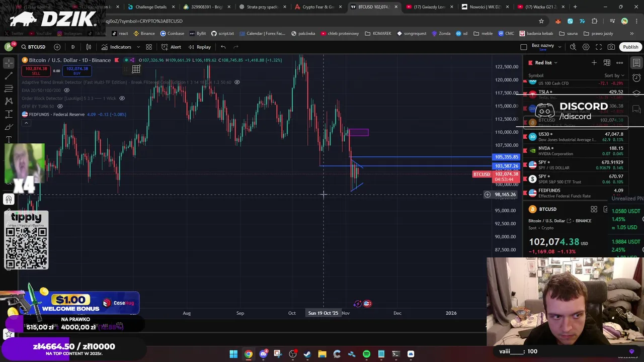The height and width of the screenshot is (362, 644).
Task: Open the Red list watchlist dropdown
Action: click(x=546, y=63)
